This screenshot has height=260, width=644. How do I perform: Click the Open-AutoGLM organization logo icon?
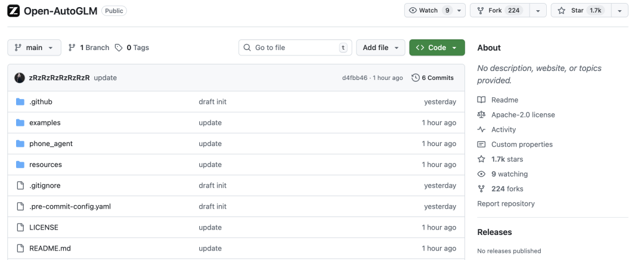point(13,11)
